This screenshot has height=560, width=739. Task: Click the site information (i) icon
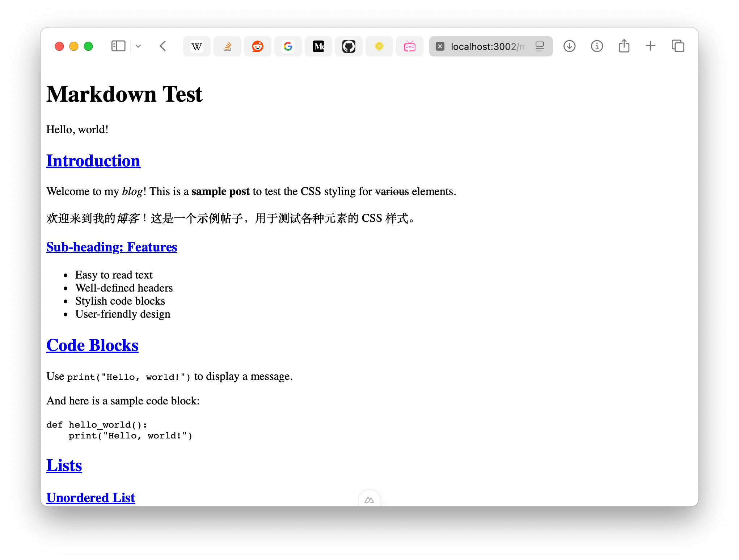click(597, 46)
